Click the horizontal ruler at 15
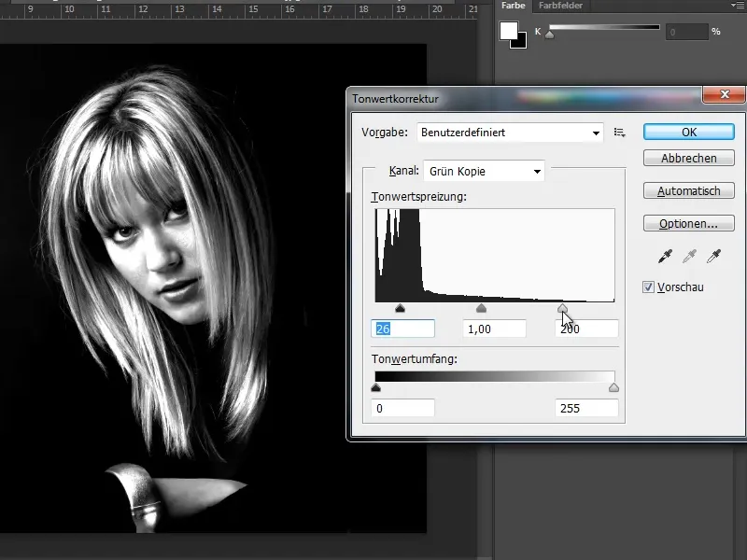The height and width of the screenshot is (560, 747). coord(253,9)
